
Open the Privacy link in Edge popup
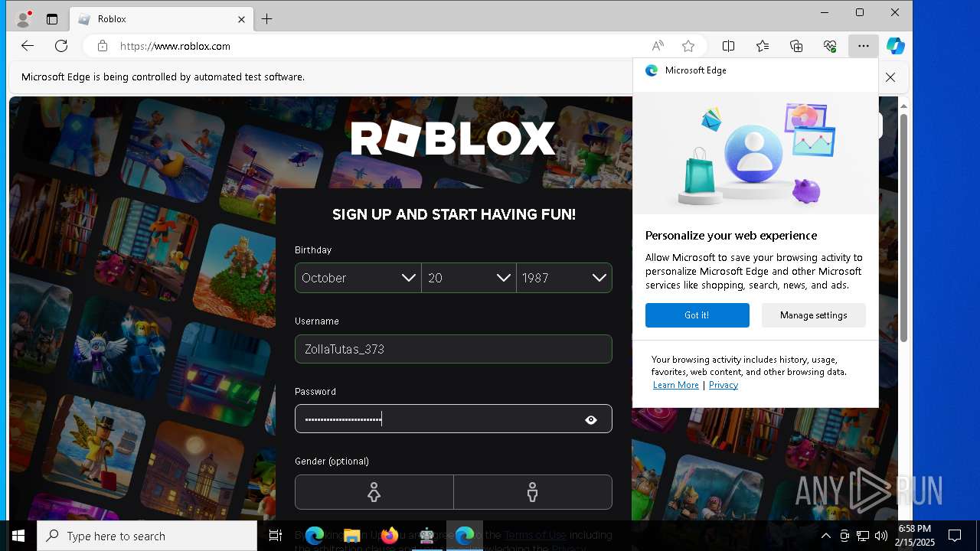(x=724, y=385)
